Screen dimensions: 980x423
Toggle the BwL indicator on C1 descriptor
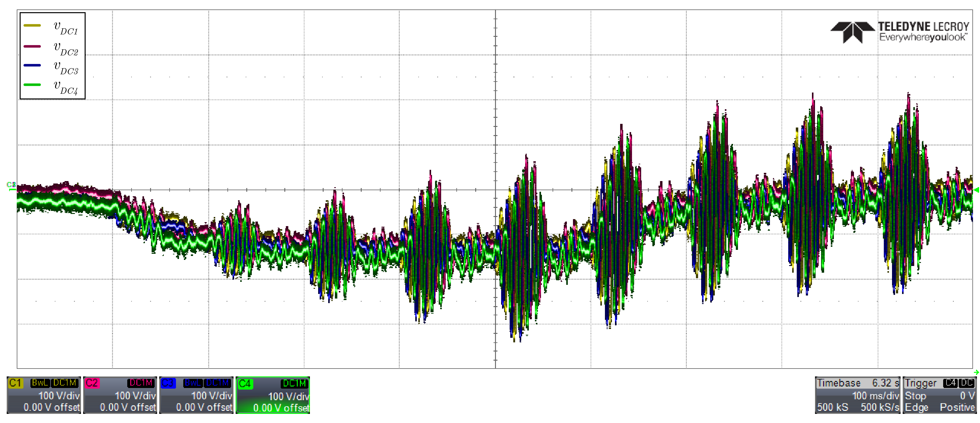click(40, 383)
